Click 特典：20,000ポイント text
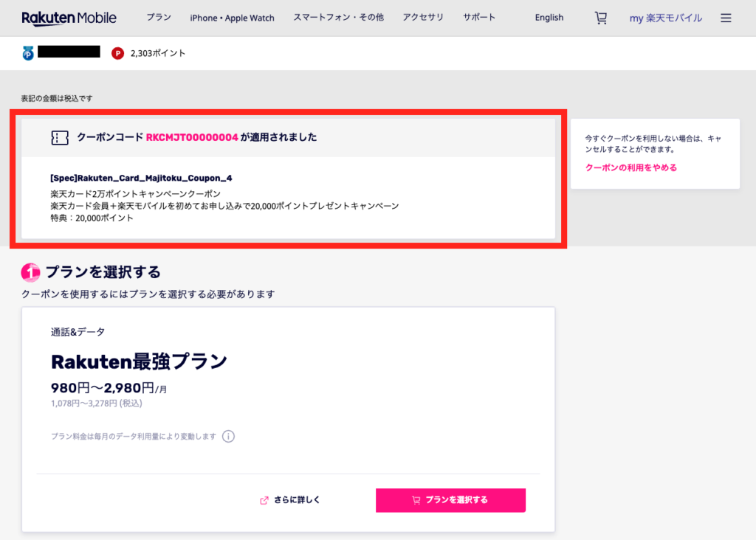This screenshot has height=540, width=756. click(x=92, y=218)
